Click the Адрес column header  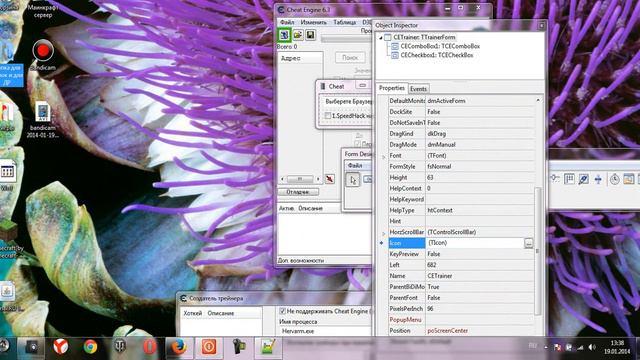[x=300, y=58]
